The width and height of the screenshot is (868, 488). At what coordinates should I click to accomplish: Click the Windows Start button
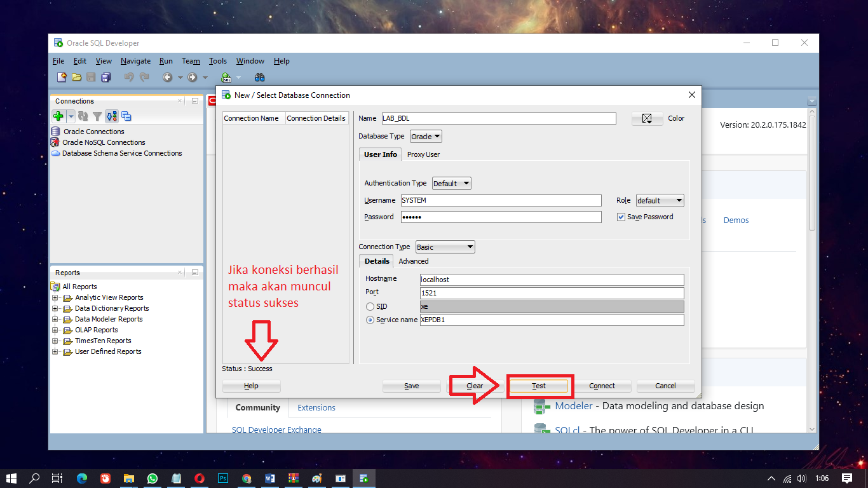click(11, 478)
